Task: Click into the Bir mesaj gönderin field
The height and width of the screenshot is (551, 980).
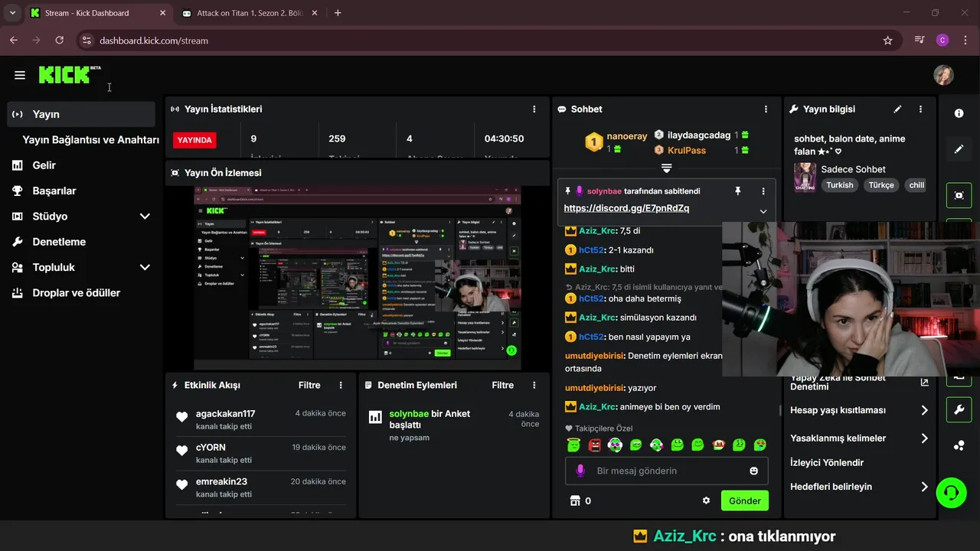Action: tap(666, 471)
